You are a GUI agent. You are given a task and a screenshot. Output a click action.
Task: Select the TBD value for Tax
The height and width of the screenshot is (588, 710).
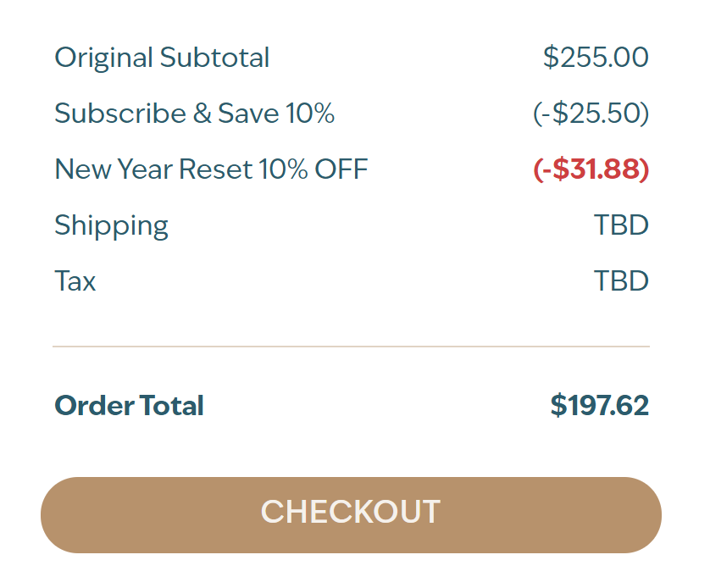pos(621,280)
